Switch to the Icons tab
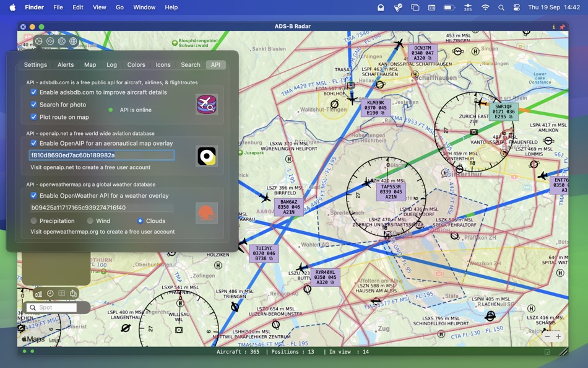The image size is (588, 368). [x=163, y=64]
